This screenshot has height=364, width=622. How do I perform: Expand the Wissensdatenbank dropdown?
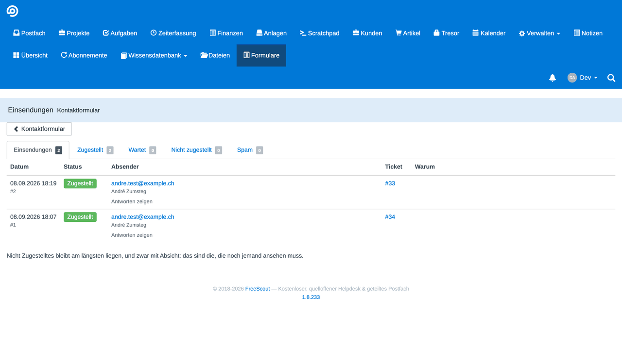[x=154, y=55]
